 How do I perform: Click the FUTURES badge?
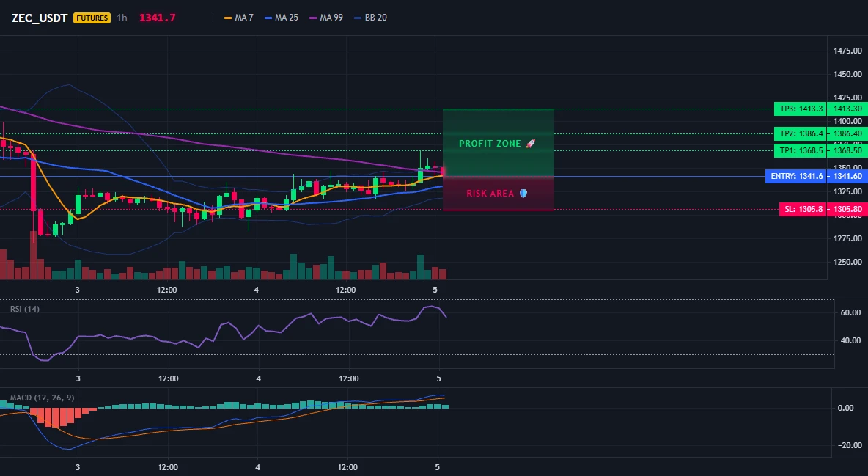coord(92,18)
